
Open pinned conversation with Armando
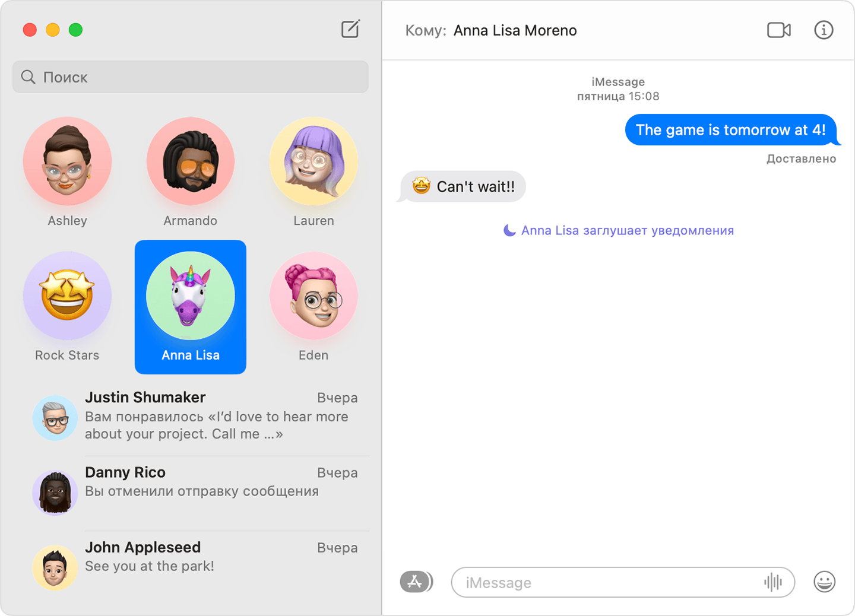(x=191, y=172)
